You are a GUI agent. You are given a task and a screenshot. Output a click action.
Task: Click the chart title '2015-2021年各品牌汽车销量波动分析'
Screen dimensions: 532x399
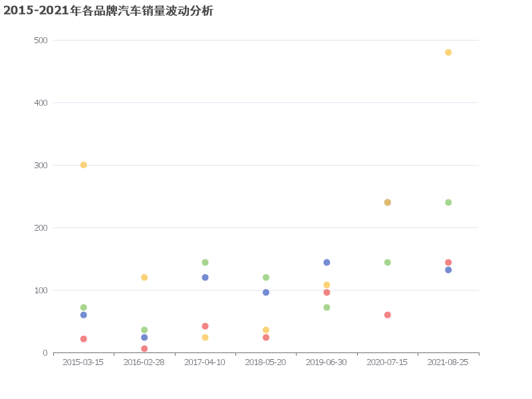pos(108,11)
